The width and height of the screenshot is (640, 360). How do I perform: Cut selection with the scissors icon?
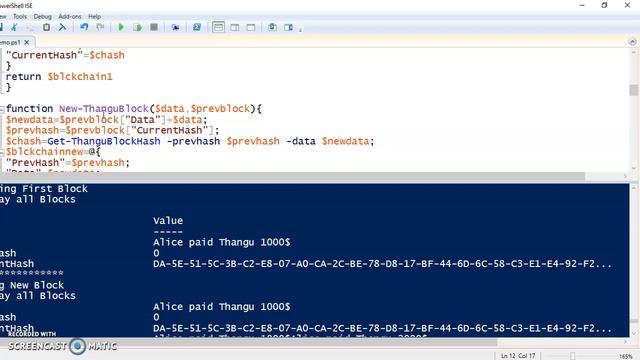point(14,27)
